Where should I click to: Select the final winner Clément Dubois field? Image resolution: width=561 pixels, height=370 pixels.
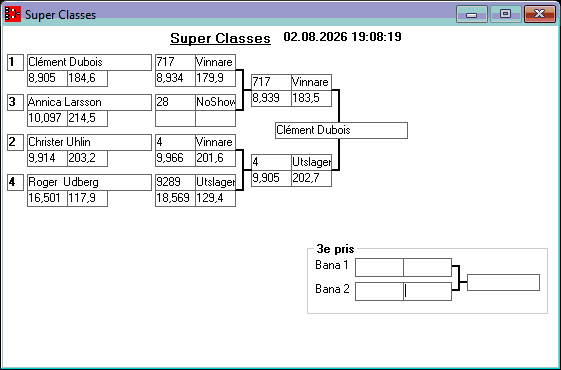(341, 130)
